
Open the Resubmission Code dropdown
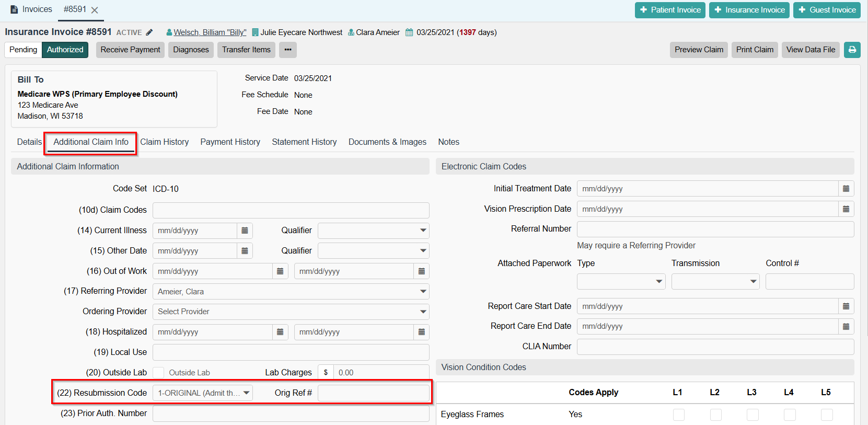coord(203,393)
